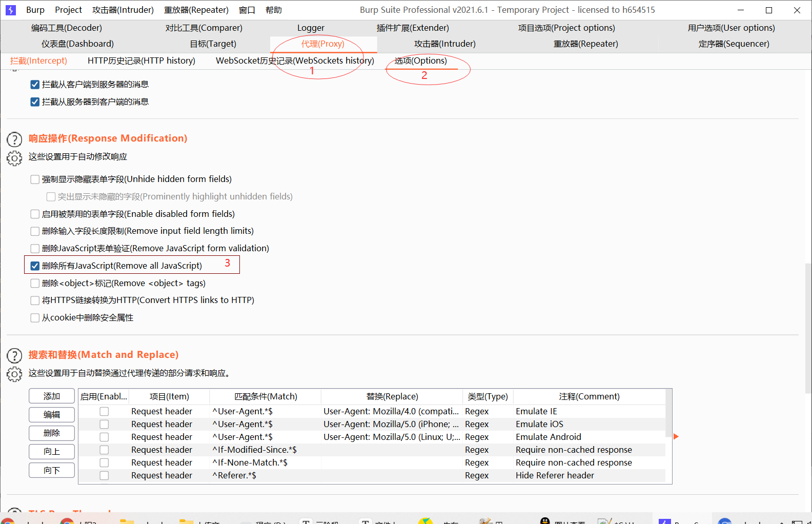Select Require non-cached response If-None-Match row
Viewport: 812px width, 524px height.
tap(372, 462)
